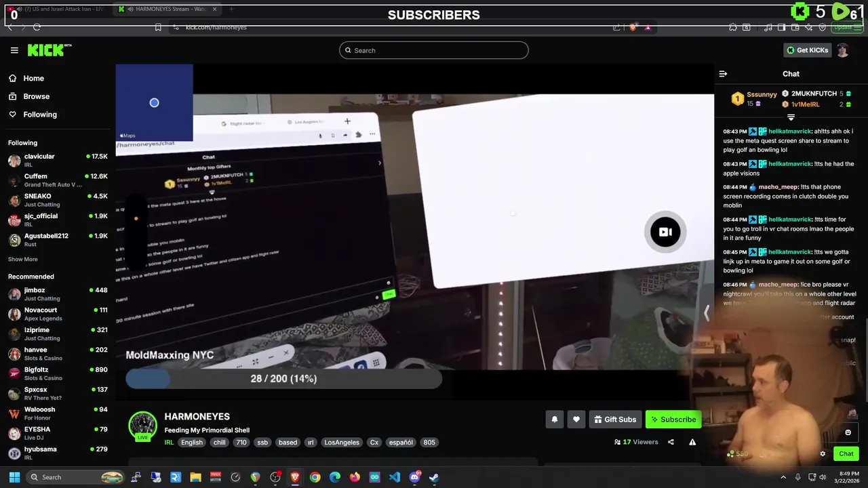This screenshot has height=488, width=868.
Task: Open clavicular channel in Following list
Action: click(58, 161)
